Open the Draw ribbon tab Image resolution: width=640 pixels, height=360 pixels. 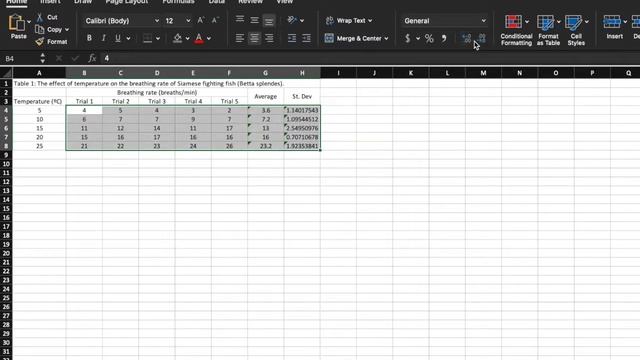pos(83,2)
